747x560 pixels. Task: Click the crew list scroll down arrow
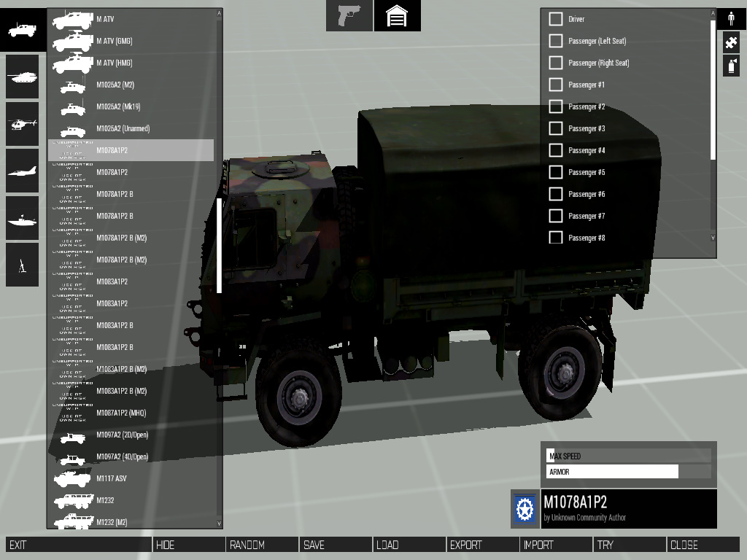pyautogui.click(x=713, y=238)
